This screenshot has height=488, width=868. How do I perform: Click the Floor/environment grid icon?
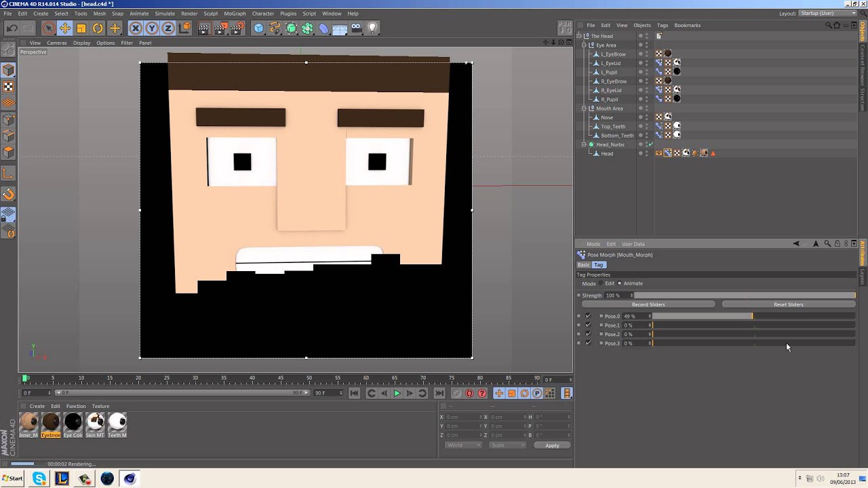[x=340, y=28]
